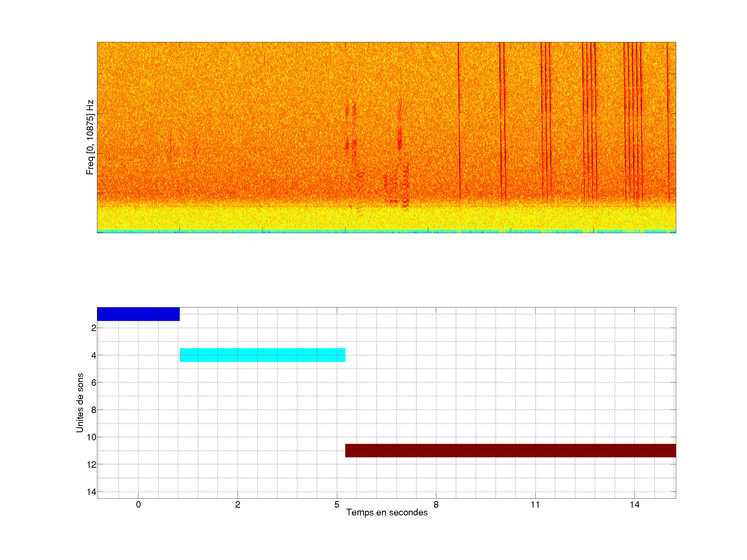
Task: Click the x-axis tick label 11
Action: tap(535, 505)
